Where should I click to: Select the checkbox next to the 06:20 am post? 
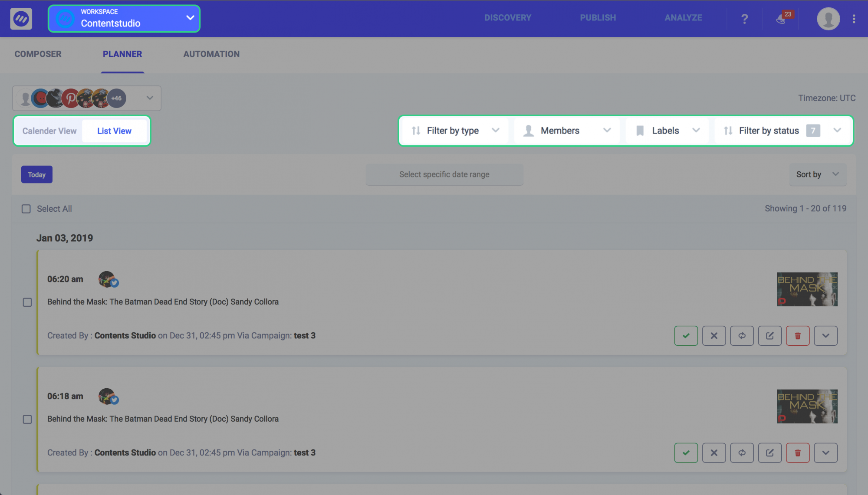click(27, 303)
